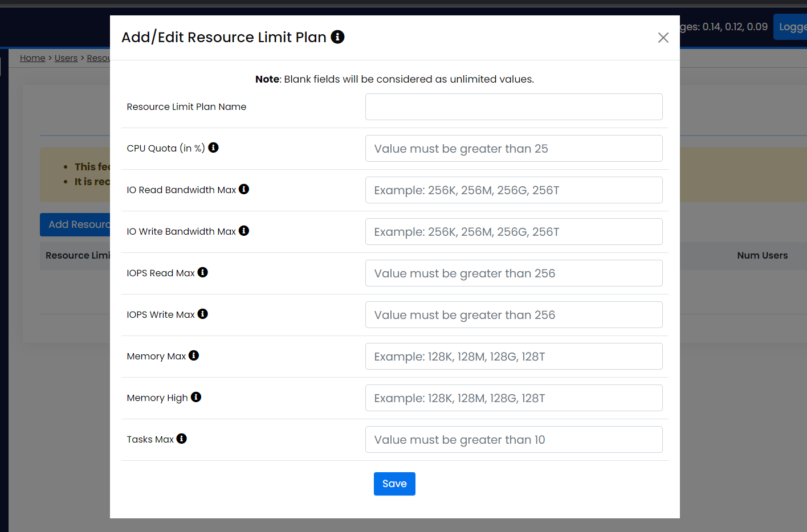807x532 pixels.
Task: Click info icon beside Add/Edit Resource Limit Plan title
Action: pos(337,37)
